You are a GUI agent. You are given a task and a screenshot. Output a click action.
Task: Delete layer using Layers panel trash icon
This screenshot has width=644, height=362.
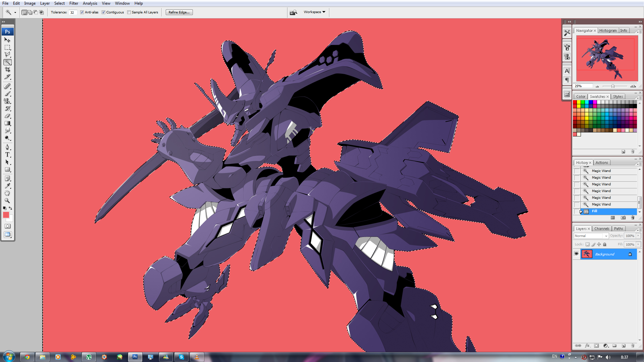pyautogui.click(x=633, y=346)
